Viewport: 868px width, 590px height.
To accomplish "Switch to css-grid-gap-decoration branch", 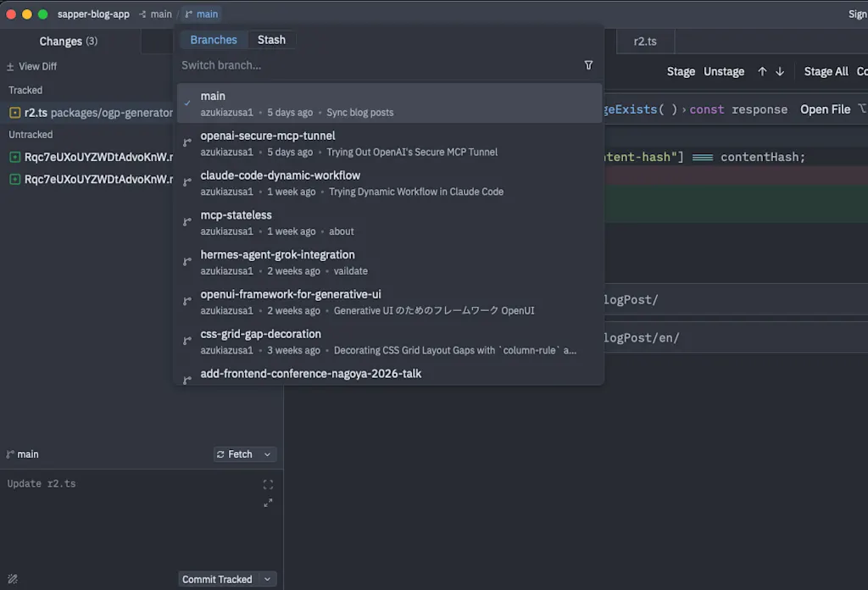I will pyautogui.click(x=390, y=342).
